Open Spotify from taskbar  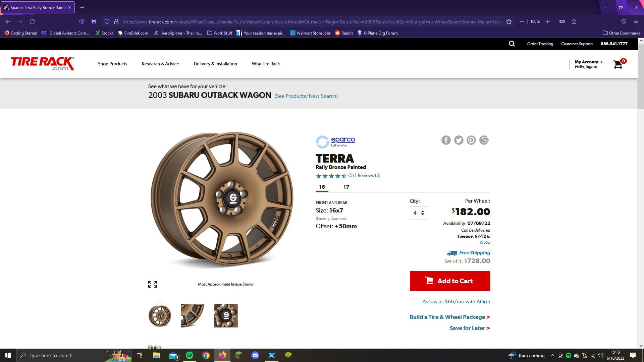coord(190,355)
